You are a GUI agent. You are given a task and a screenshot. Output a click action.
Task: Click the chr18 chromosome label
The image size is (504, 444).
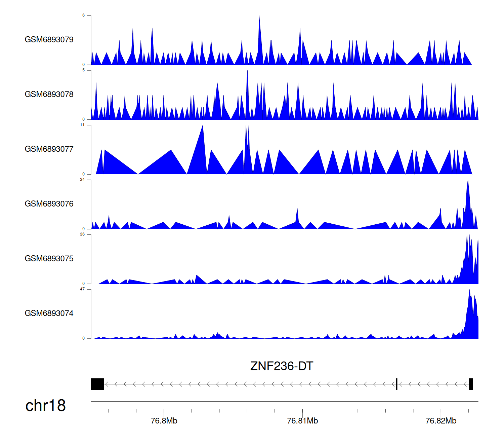click(x=45, y=406)
